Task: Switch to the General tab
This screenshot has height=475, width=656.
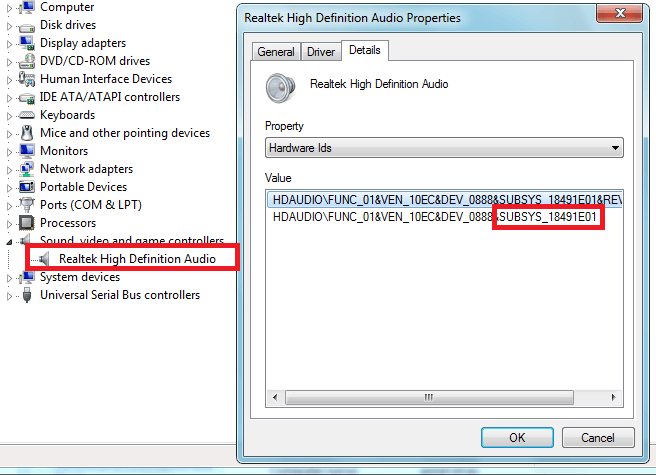Action: 276,52
